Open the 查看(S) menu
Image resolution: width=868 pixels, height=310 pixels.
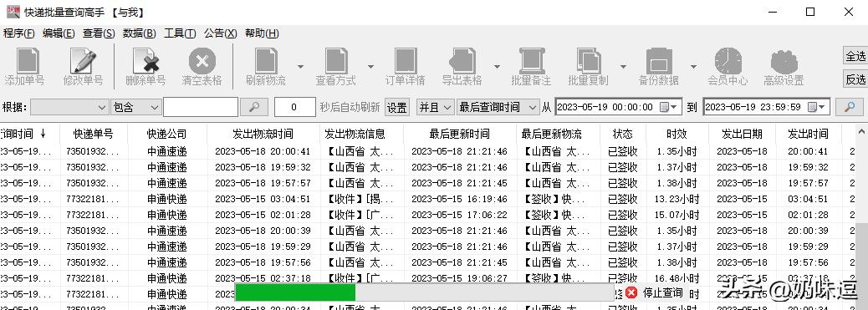(x=99, y=33)
